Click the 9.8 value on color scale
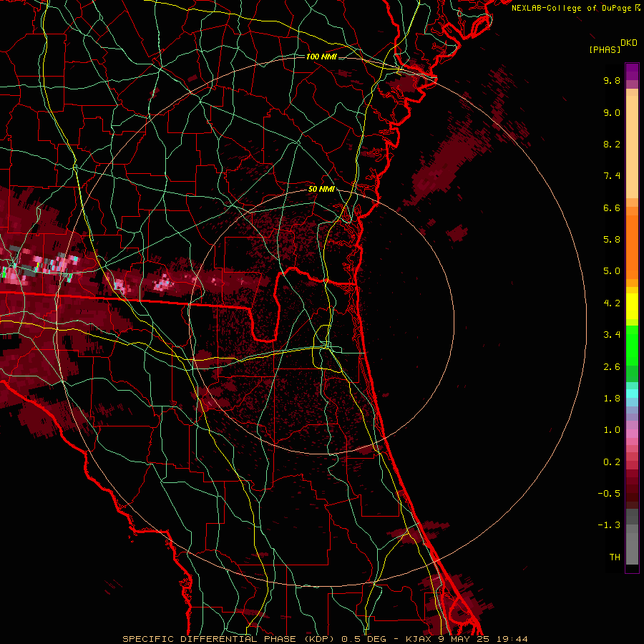The width and height of the screenshot is (644, 644). (x=612, y=81)
